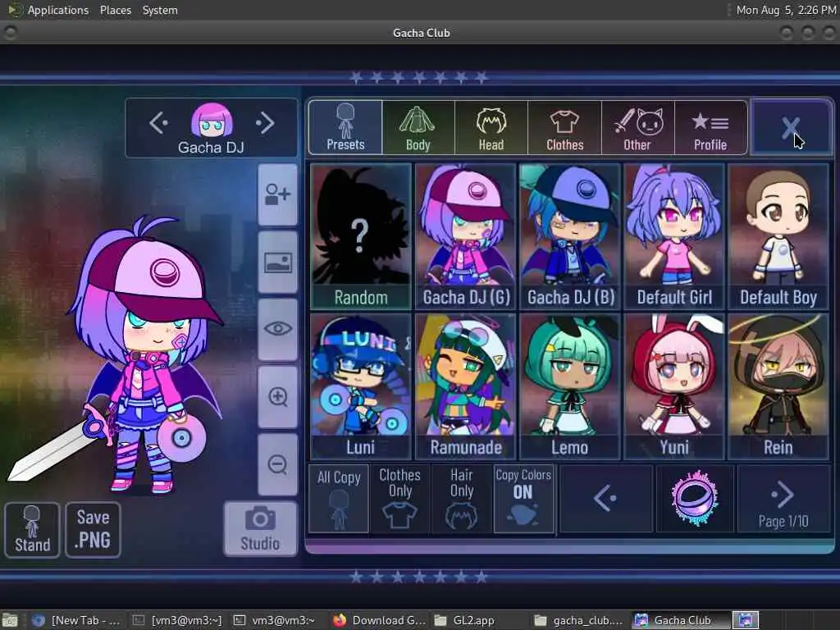This screenshot has width=840, height=630.
Task: Toggle Copy Colors ON switch
Action: tap(523, 499)
